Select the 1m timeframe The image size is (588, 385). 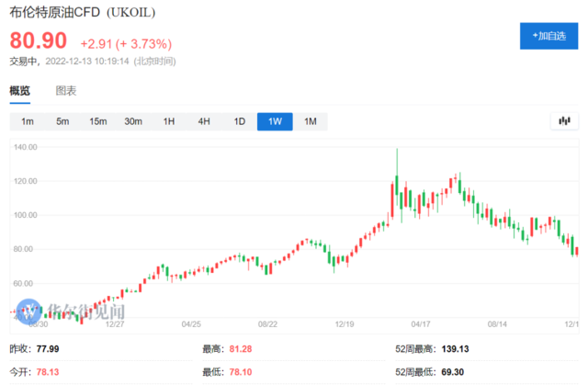28,122
